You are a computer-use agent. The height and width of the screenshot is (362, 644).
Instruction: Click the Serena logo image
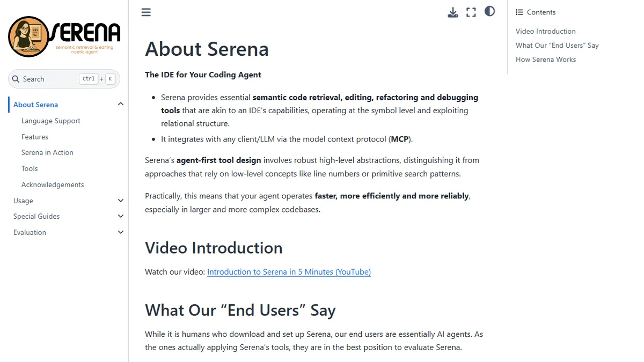pyautogui.click(x=64, y=36)
